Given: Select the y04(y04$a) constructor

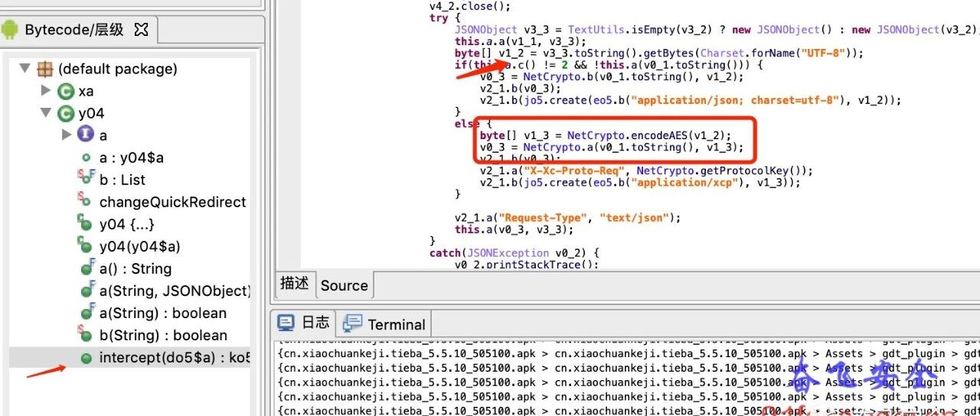Looking at the screenshot, I should click(140, 246).
